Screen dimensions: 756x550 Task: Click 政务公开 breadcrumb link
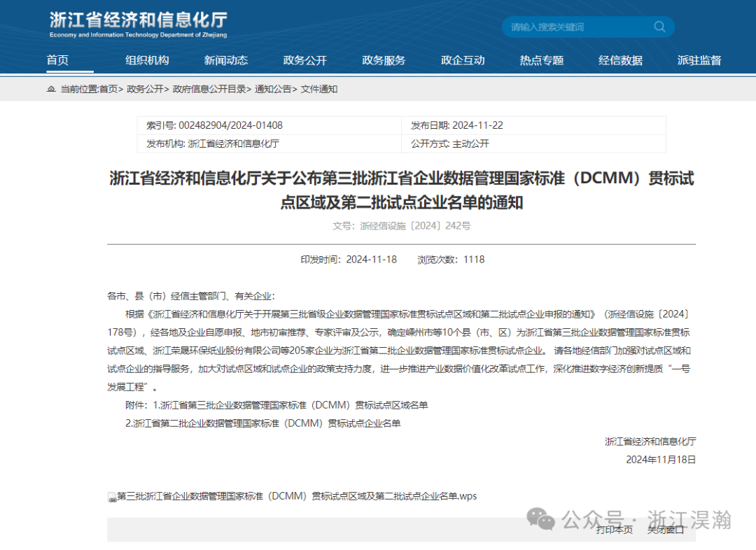[x=145, y=89]
